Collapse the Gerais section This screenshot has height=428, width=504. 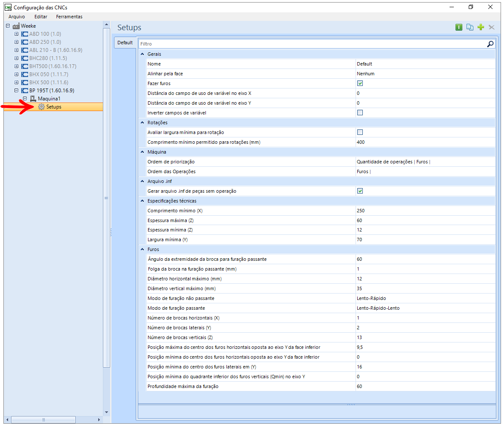point(142,54)
